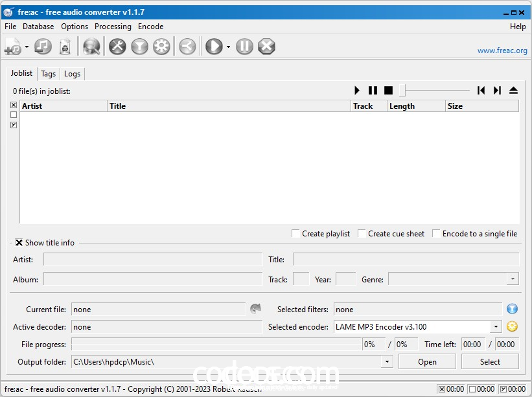
Task: Play the selected joblist track
Action: (x=356, y=91)
